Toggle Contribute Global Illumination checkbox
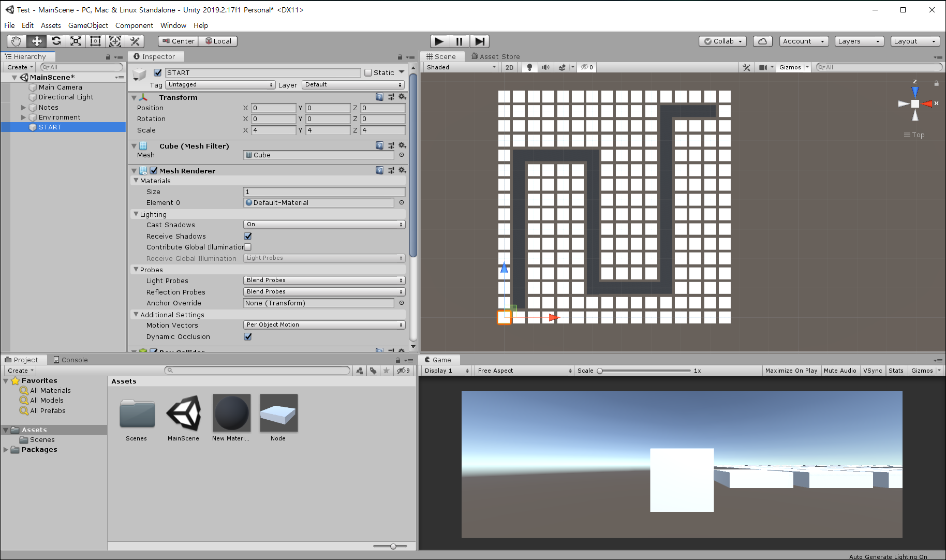The height and width of the screenshot is (560, 946). tap(248, 247)
